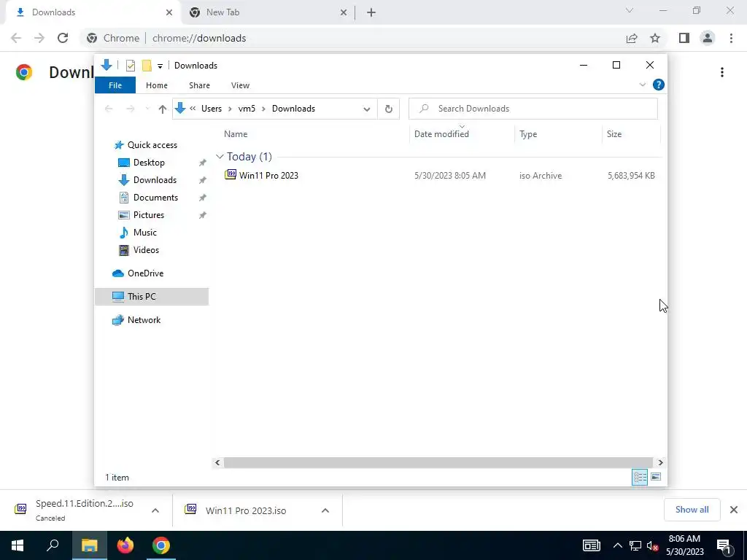747x560 pixels.
Task: Click the Show all downloads button
Action: point(692,510)
